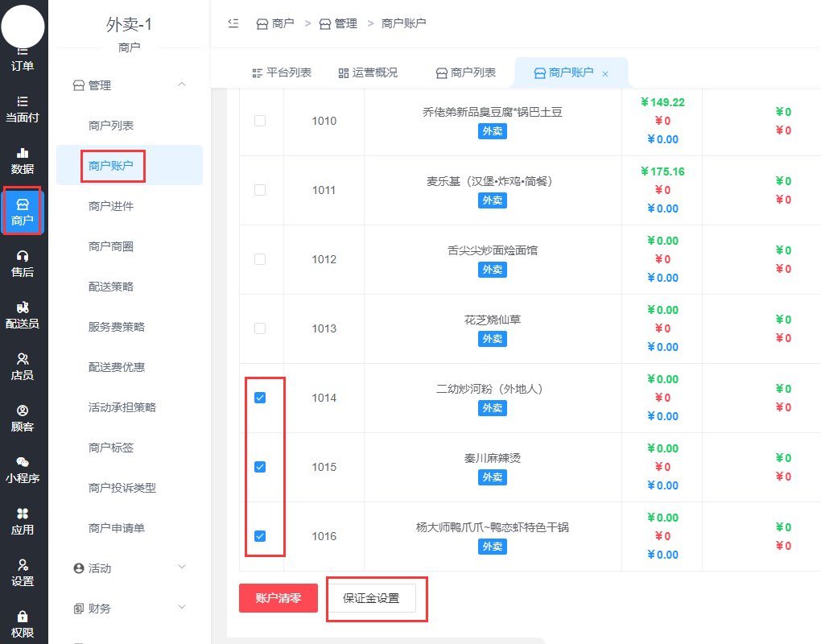Tick the checkbox for merchant 1012
The height and width of the screenshot is (644, 821).
click(x=260, y=259)
